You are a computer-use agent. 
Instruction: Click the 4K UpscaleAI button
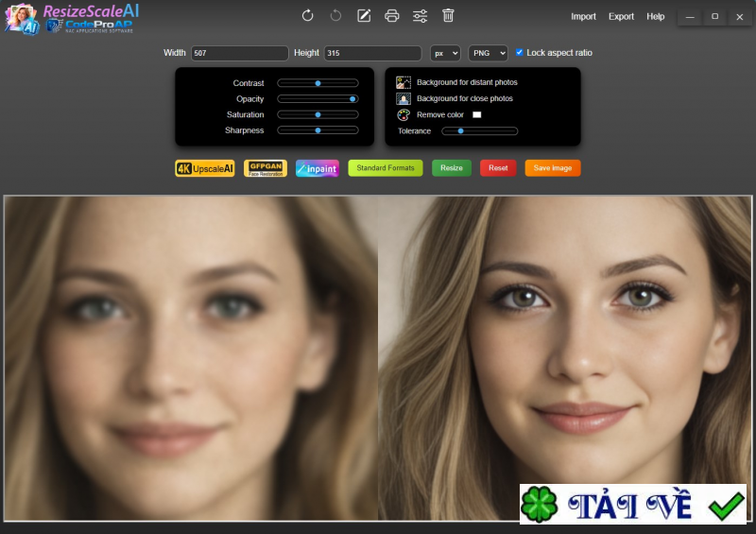click(x=205, y=168)
